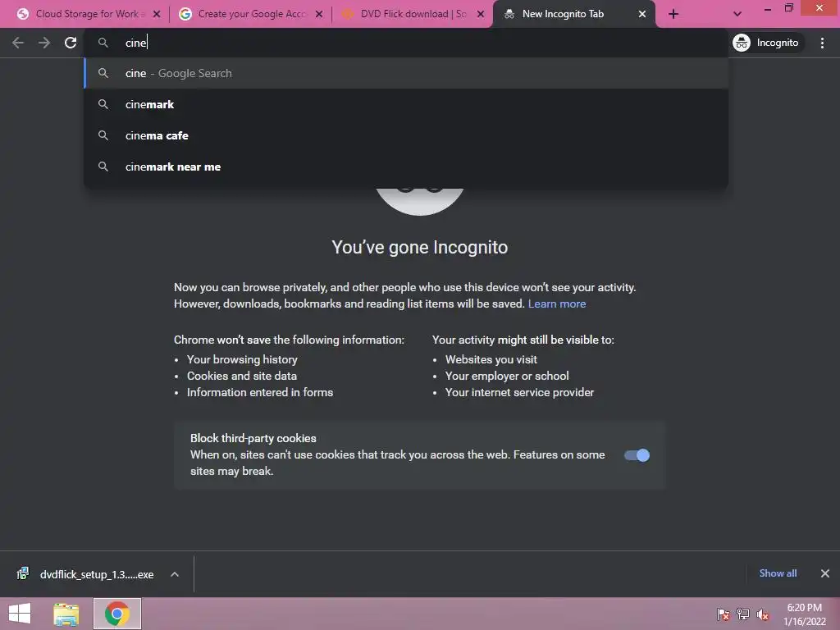Click search icon beside 'cinema cafe' suggestion

pos(103,135)
